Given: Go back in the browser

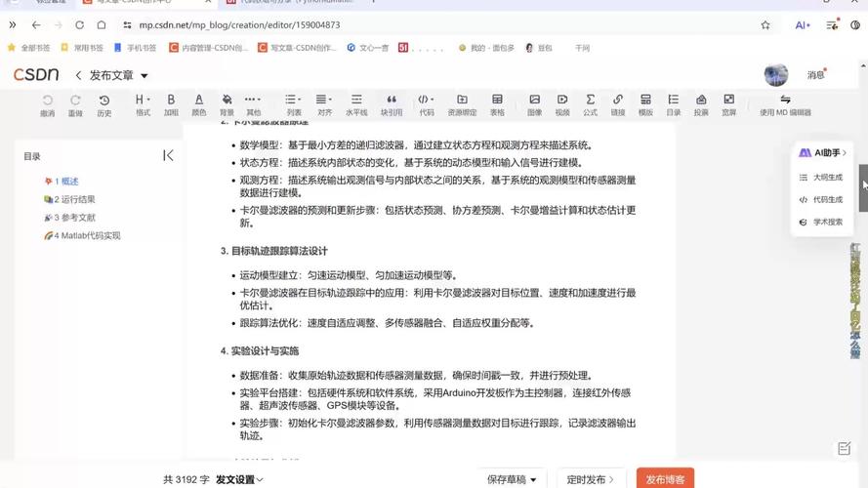Looking at the screenshot, I should click(36, 25).
